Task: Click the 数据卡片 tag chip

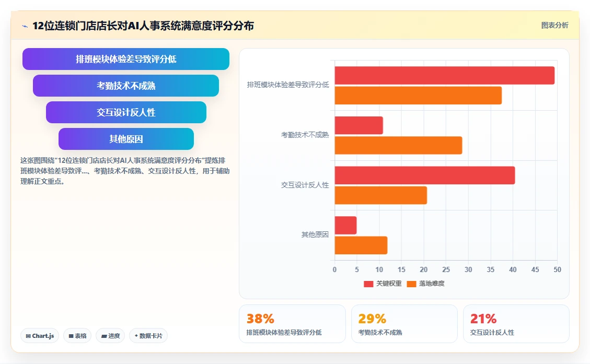Action: 148,336
